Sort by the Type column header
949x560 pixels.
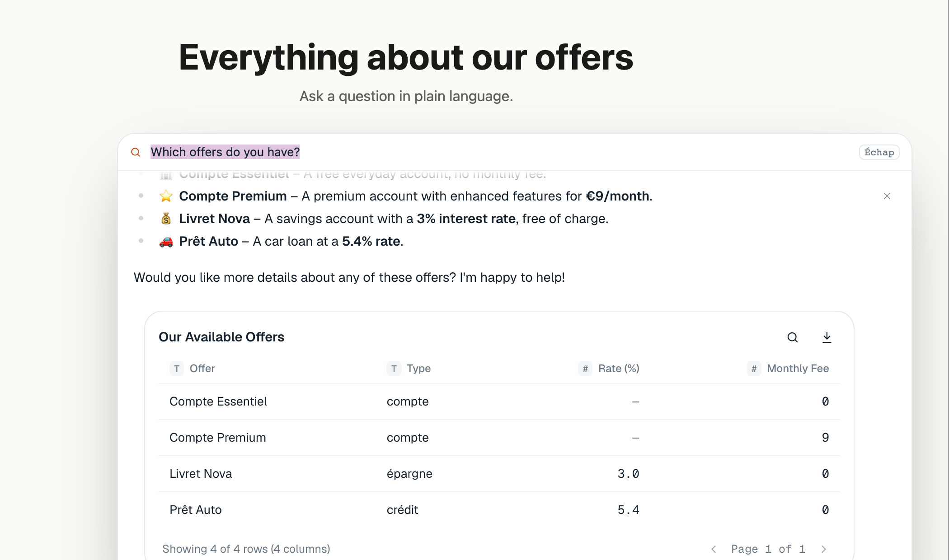tap(418, 369)
